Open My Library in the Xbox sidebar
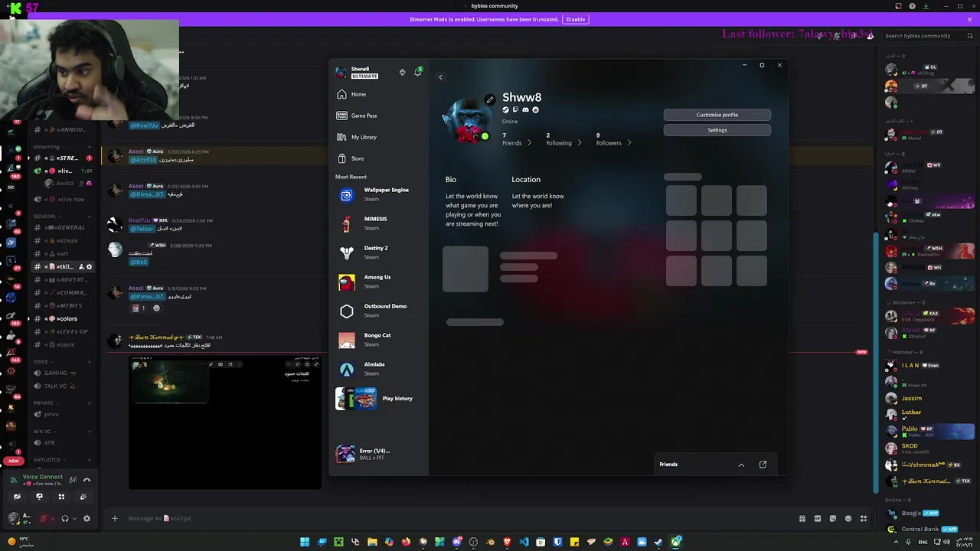 click(x=378, y=137)
